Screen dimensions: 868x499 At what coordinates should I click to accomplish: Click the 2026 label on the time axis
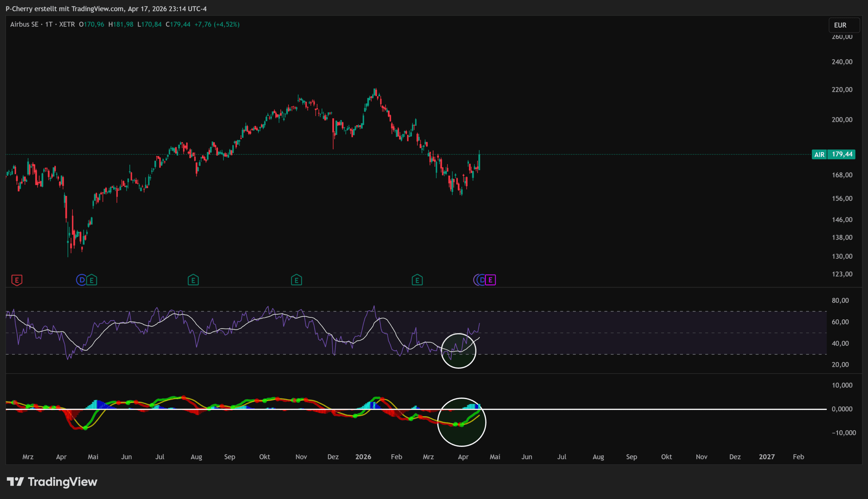coord(363,457)
